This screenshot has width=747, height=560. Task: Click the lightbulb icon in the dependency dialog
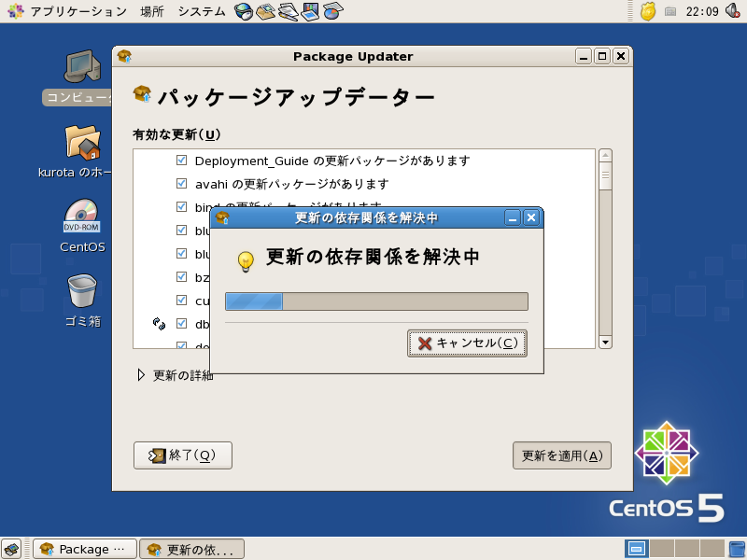[246, 261]
